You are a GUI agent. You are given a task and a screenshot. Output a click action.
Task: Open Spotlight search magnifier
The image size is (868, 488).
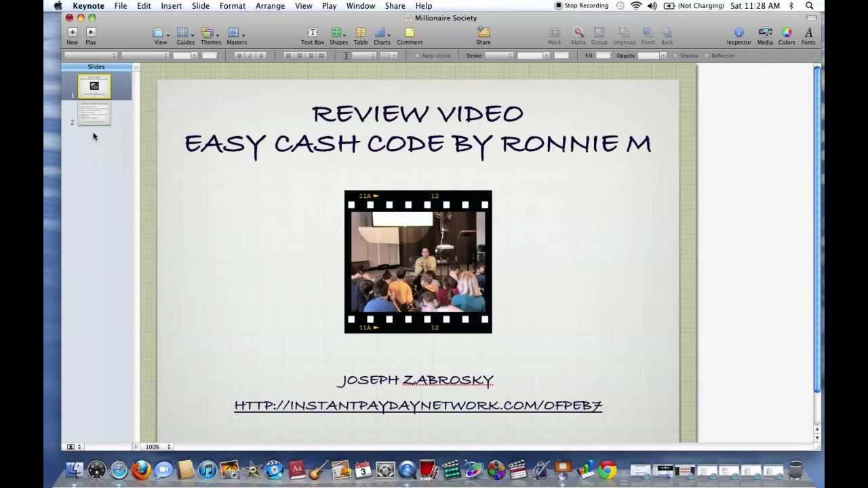coord(809,6)
